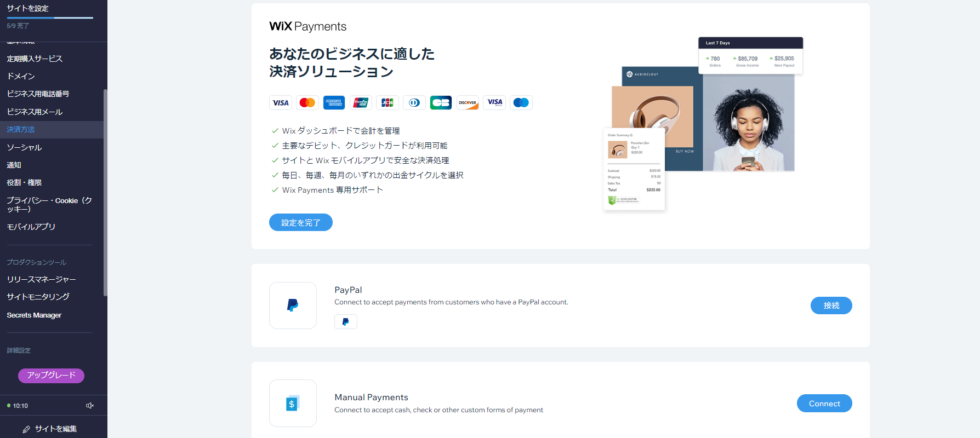This screenshot has width=980, height=438.
Task: Click the pencil icon beside サイトを編集
Action: point(26,429)
